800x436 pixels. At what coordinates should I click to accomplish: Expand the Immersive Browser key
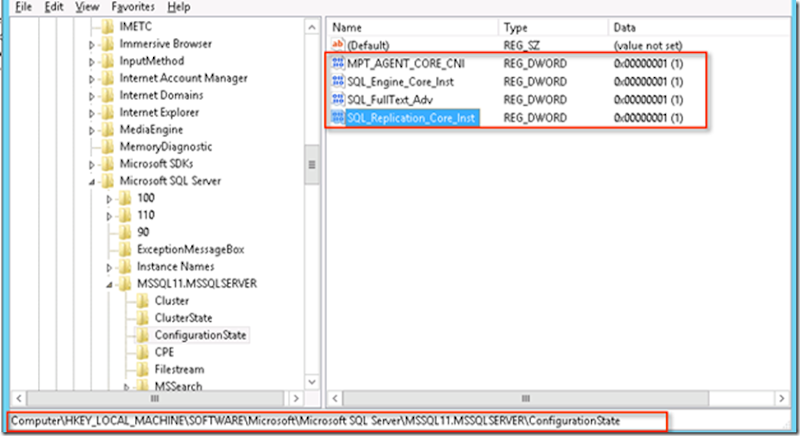point(92,45)
